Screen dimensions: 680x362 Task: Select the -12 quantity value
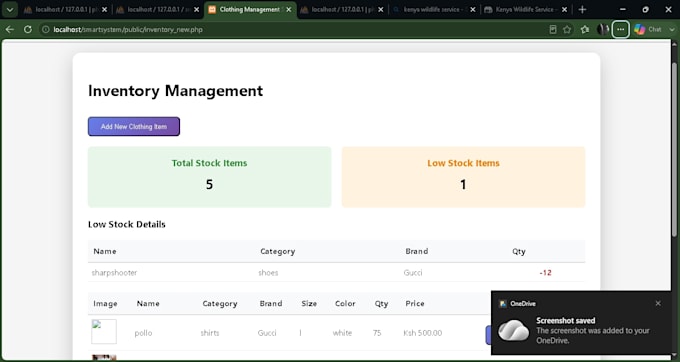point(546,273)
